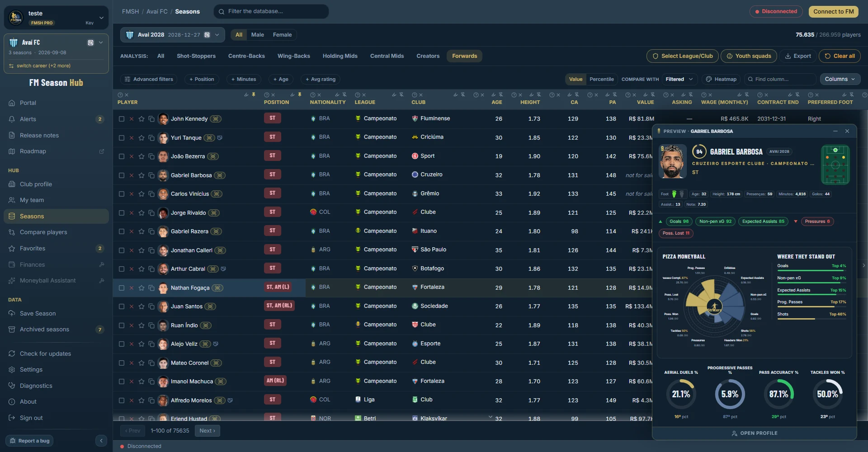This screenshot has width=868, height=452.
Task: Click the red X beside Yuri Tanque
Action: 132,138
